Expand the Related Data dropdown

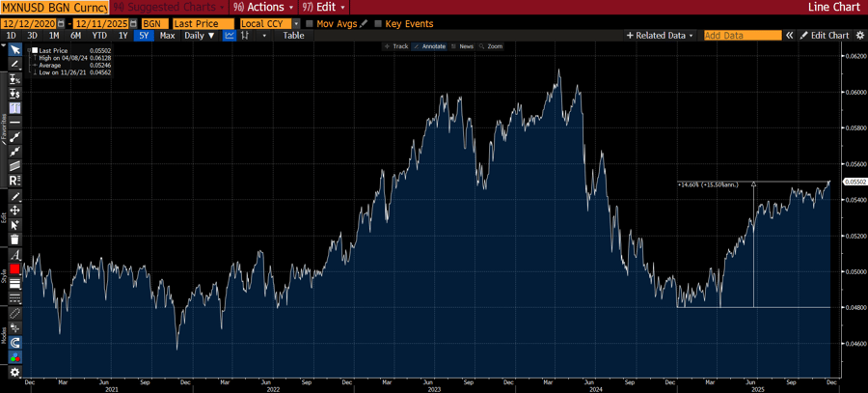(x=661, y=36)
